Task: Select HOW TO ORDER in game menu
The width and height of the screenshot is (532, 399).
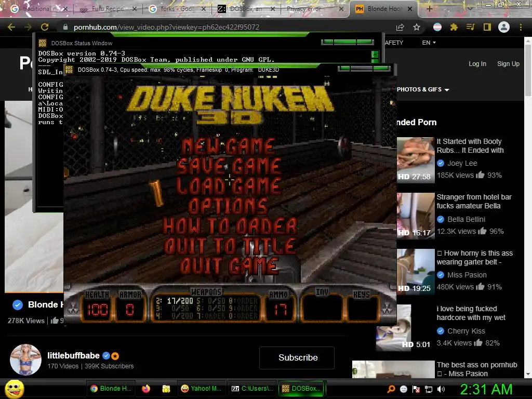Action: [x=230, y=226]
